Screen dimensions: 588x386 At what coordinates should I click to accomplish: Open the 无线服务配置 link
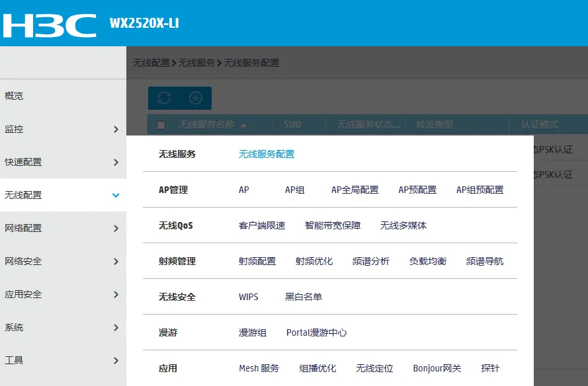coord(267,154)
